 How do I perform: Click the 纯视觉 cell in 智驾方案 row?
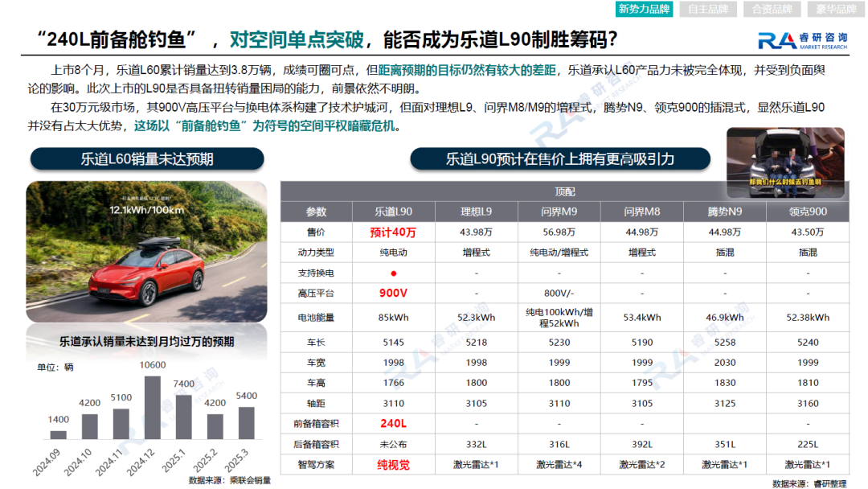[394, 465]
